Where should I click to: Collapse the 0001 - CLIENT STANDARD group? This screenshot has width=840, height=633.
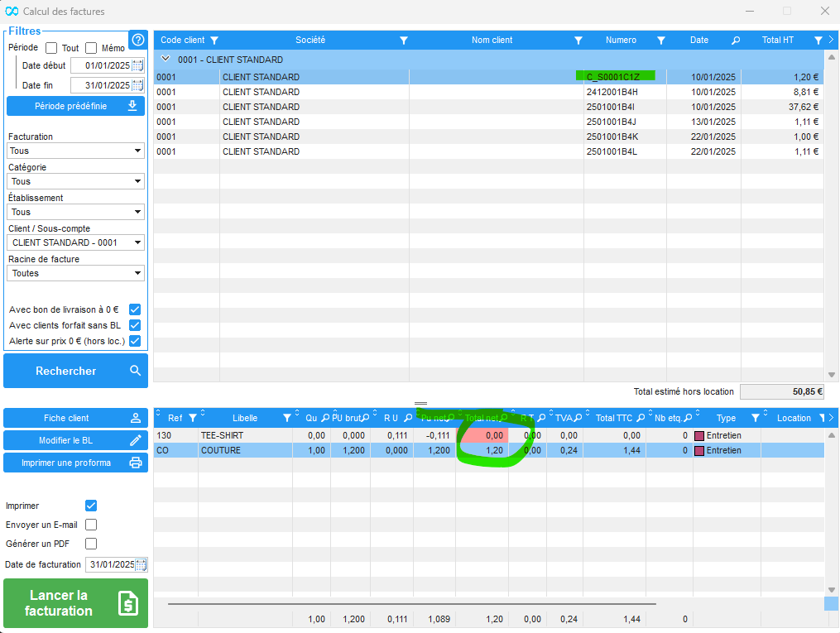point(166,60)
